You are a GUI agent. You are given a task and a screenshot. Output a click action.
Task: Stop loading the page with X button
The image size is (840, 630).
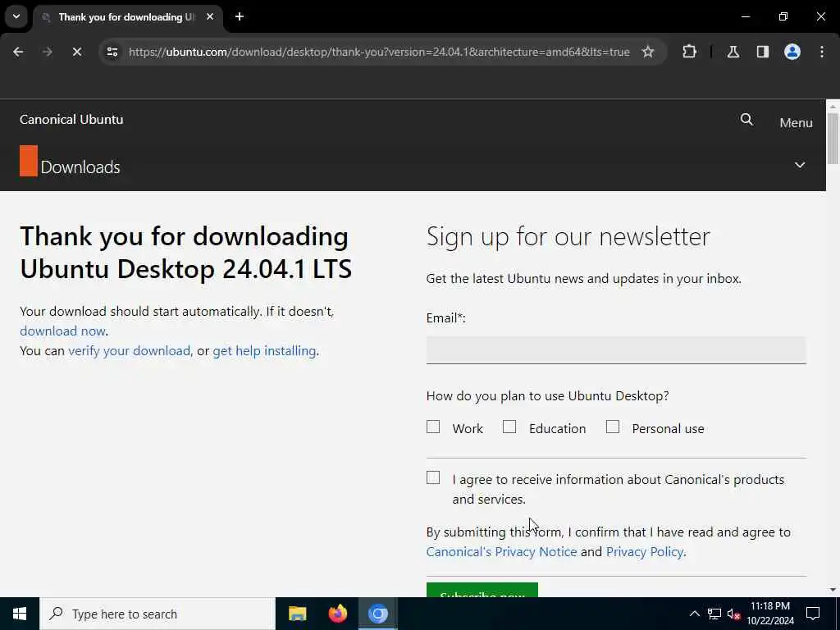pyautogui.click(x=76, y=52)
